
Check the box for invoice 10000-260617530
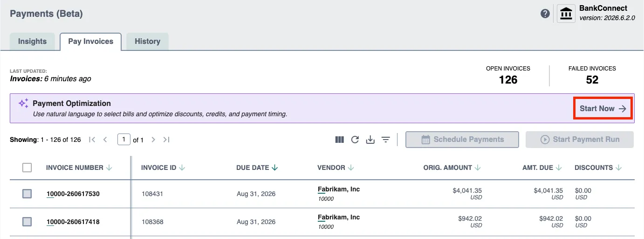(27, 194)
